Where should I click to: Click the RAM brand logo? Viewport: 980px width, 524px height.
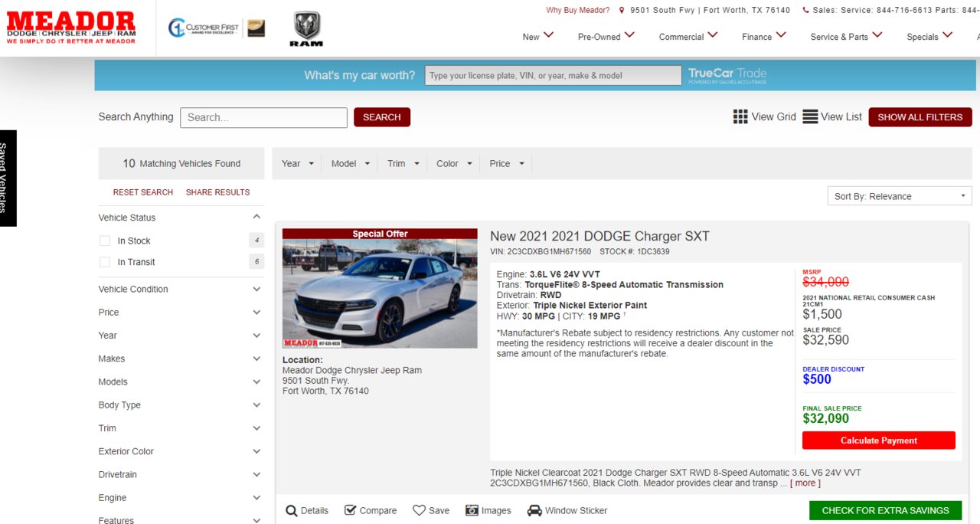306,29
